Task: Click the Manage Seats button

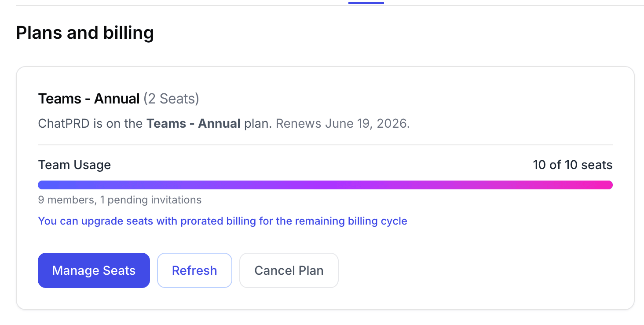Action: click(x=94, y=270)
